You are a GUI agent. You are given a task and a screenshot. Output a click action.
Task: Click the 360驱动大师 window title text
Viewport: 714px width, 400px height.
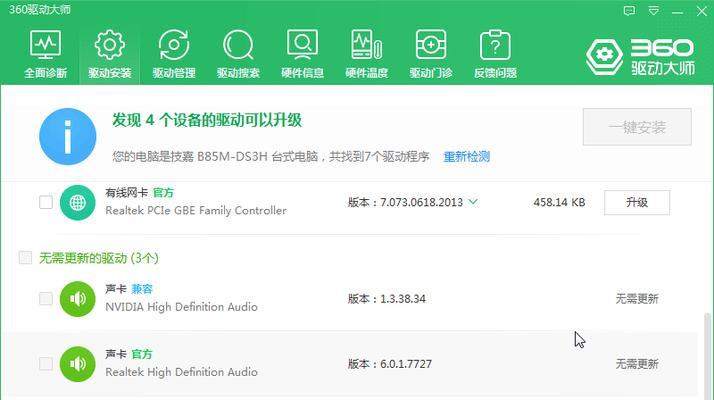coord(40,10)
